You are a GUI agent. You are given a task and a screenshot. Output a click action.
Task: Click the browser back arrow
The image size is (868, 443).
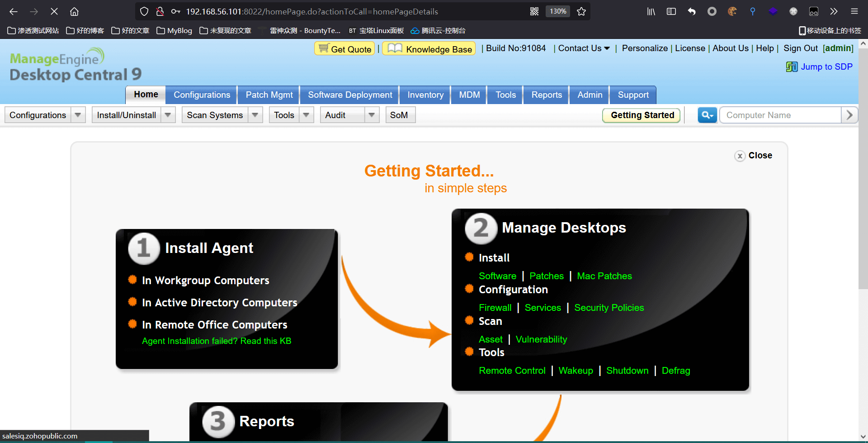14,11
